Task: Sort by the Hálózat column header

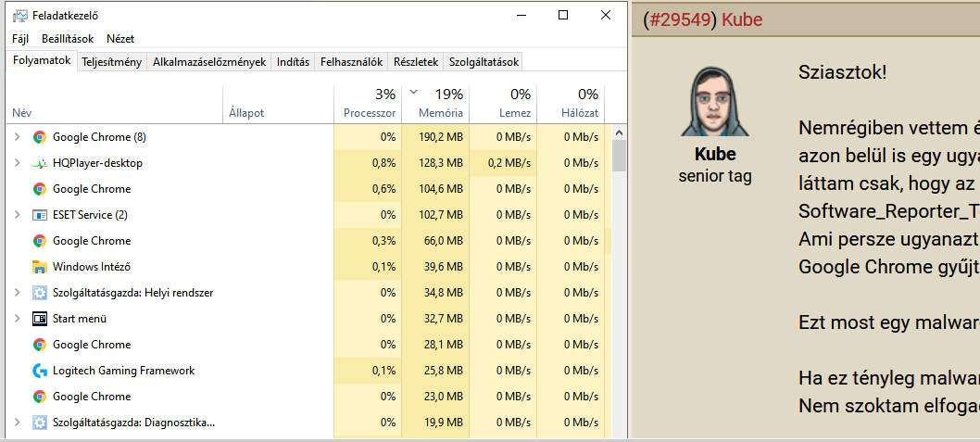Action: click(x=570, y=103)
